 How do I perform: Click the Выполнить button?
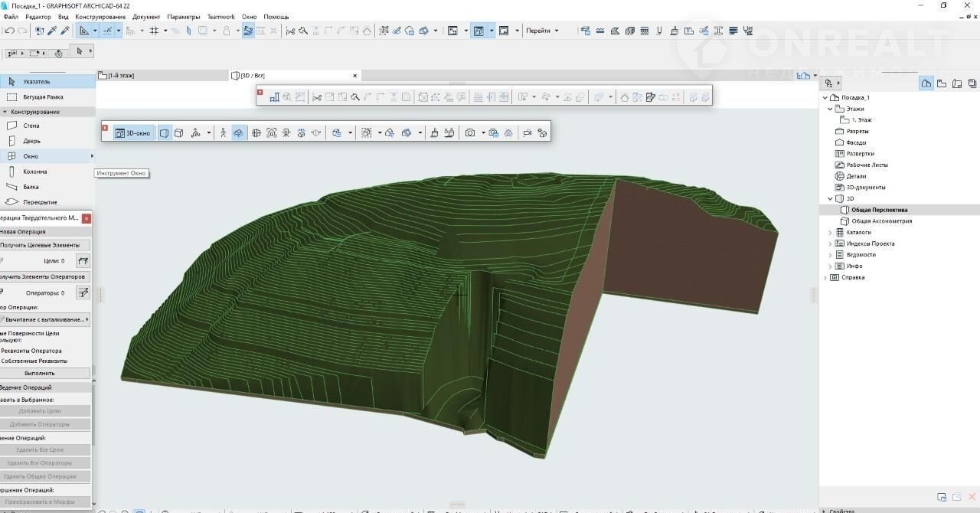pos(40,373)
